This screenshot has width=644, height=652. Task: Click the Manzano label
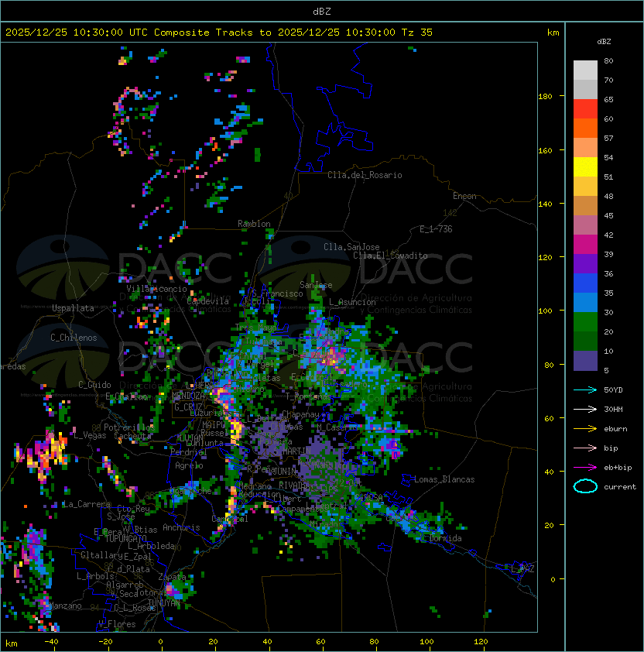(x=65, y=606)
